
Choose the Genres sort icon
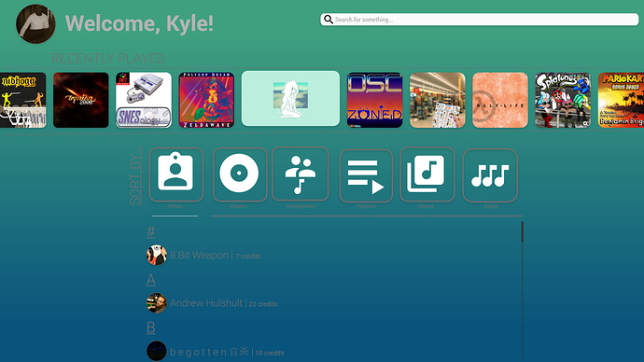click(427, 174)
